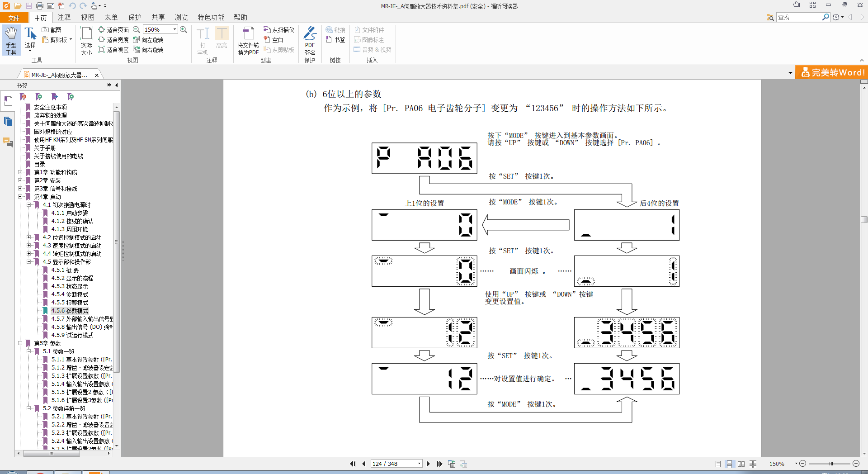Expand the 第1章 功能和构成 bookmark
Viewport: 868px width, 474px height.
(x=20, y=172)
